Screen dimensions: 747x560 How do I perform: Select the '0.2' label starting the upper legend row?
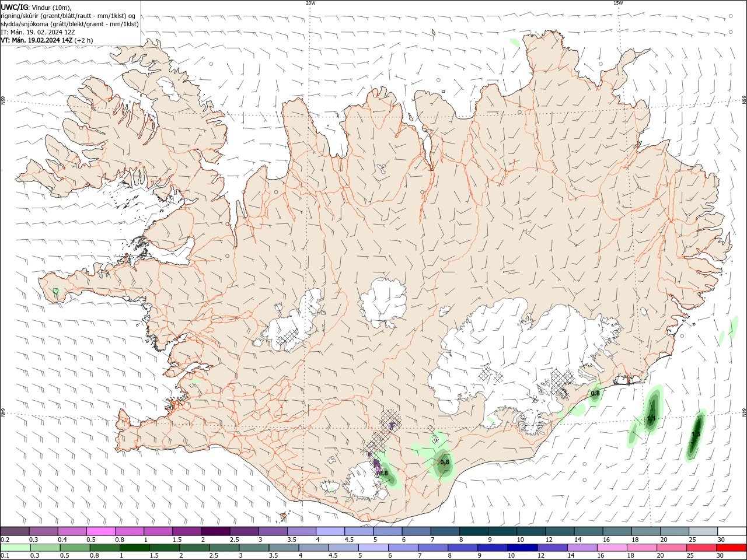click(x=5, y=540)
